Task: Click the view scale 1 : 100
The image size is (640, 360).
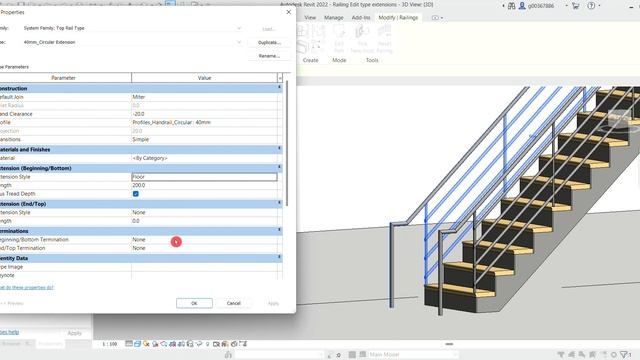Action: pos(110,344)
